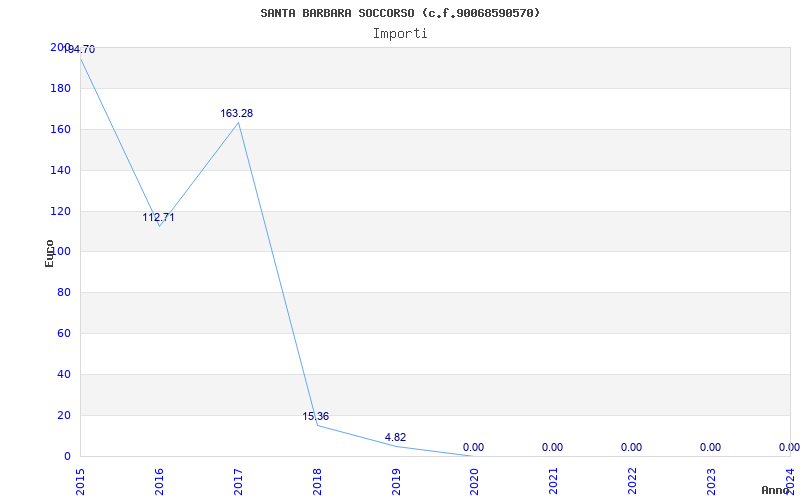Click the 140 y-axis tick label
800x500 pixels.
60,170
